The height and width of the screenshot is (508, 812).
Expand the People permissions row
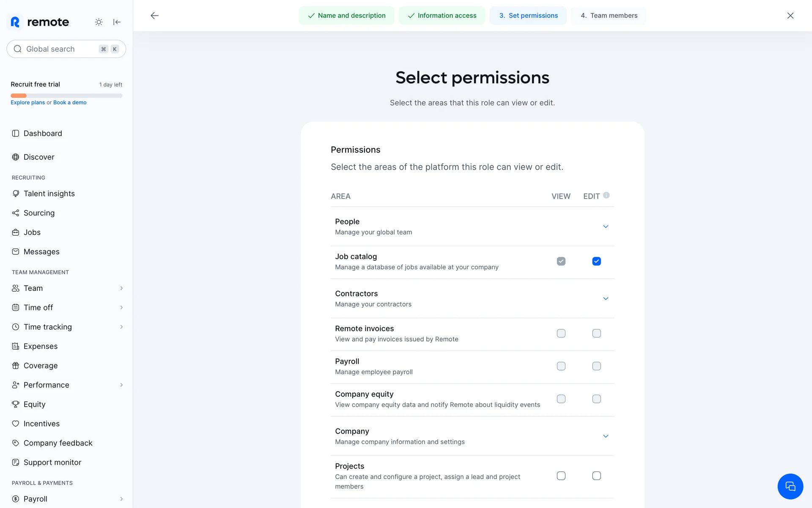point(605,226)
